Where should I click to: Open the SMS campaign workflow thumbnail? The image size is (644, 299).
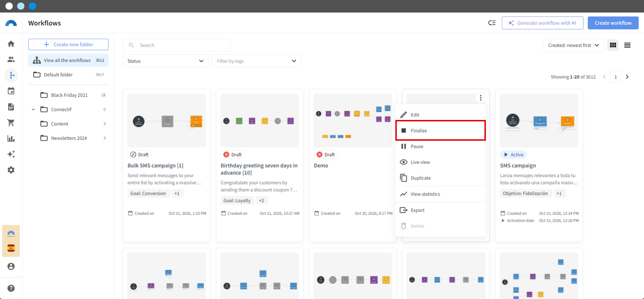point(539,120)
